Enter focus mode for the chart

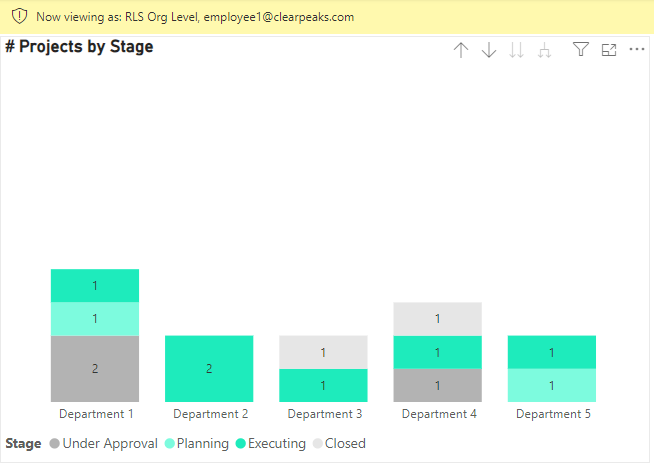coord(609,50)
